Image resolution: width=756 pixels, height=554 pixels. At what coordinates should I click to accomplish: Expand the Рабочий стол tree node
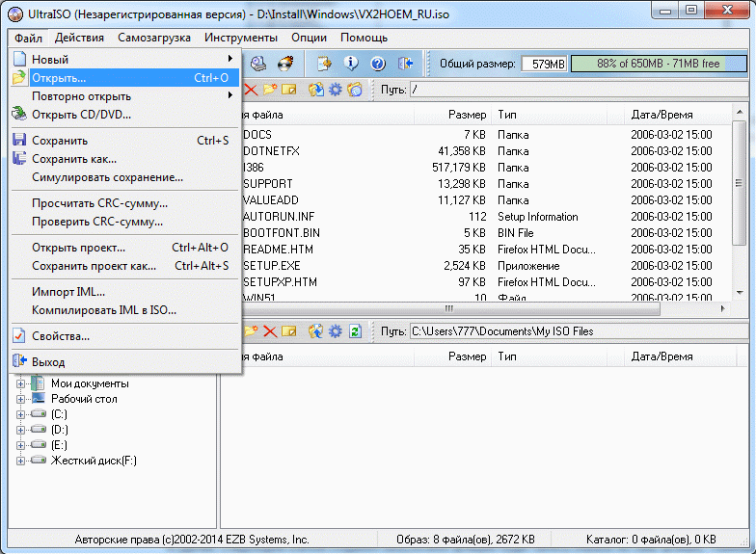(x=20, y=399)
